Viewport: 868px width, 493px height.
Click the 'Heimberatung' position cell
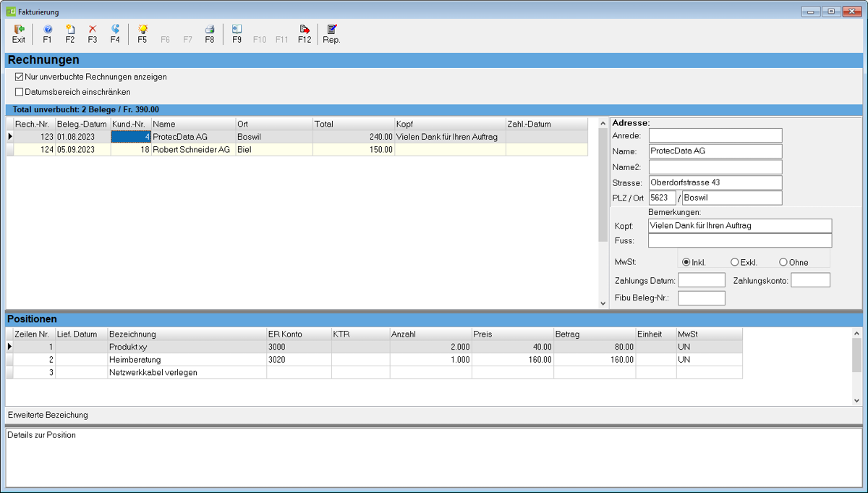point(187,360)
